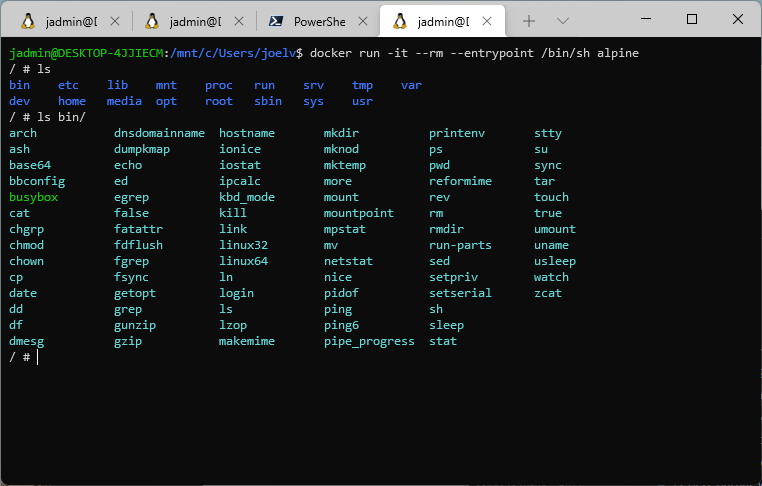Switch to the second jadmin tab
The width and height of the screenshot is (762, 486).
point(192,21)
